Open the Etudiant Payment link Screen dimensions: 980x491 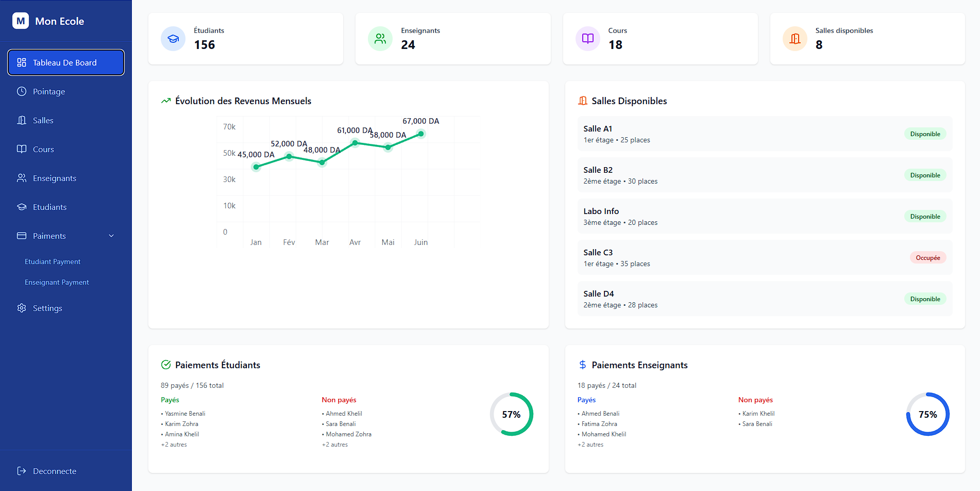pyautogui.click(x=53, y=261)
